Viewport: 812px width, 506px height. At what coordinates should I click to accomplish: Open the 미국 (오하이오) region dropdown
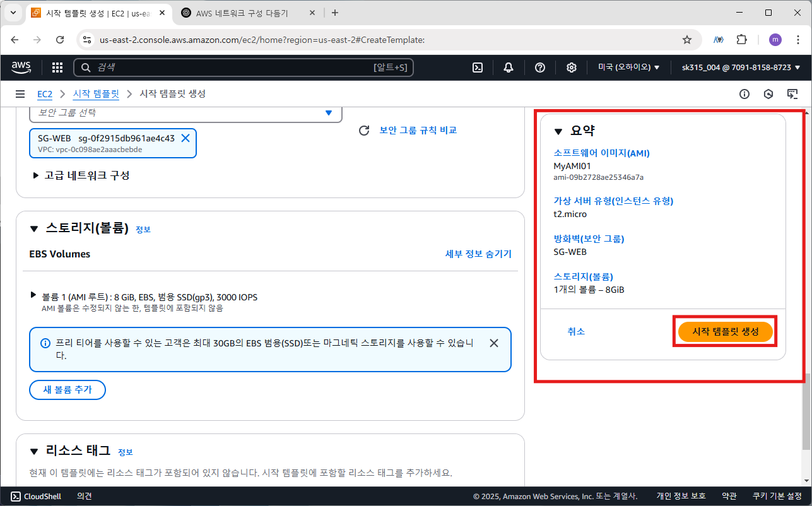[628, 68]
